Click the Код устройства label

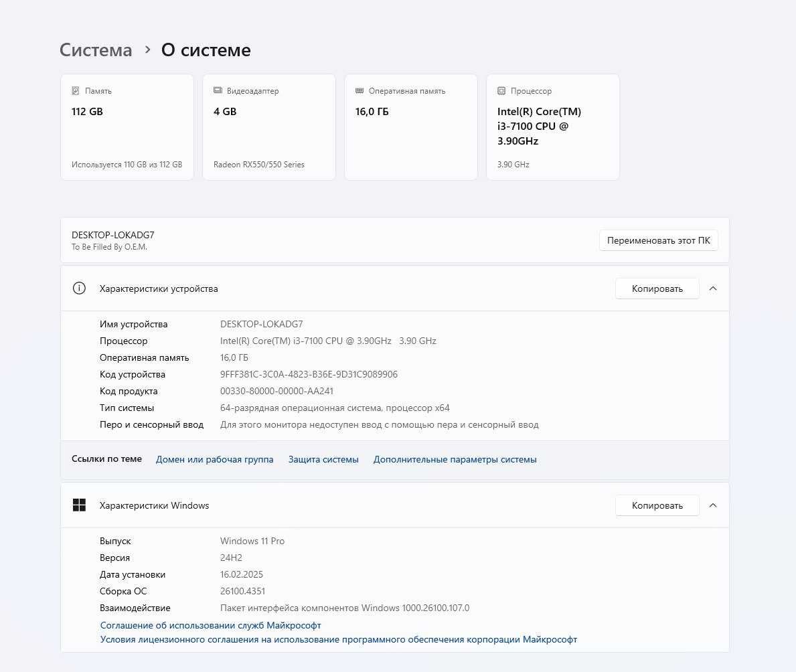point(133,375)
